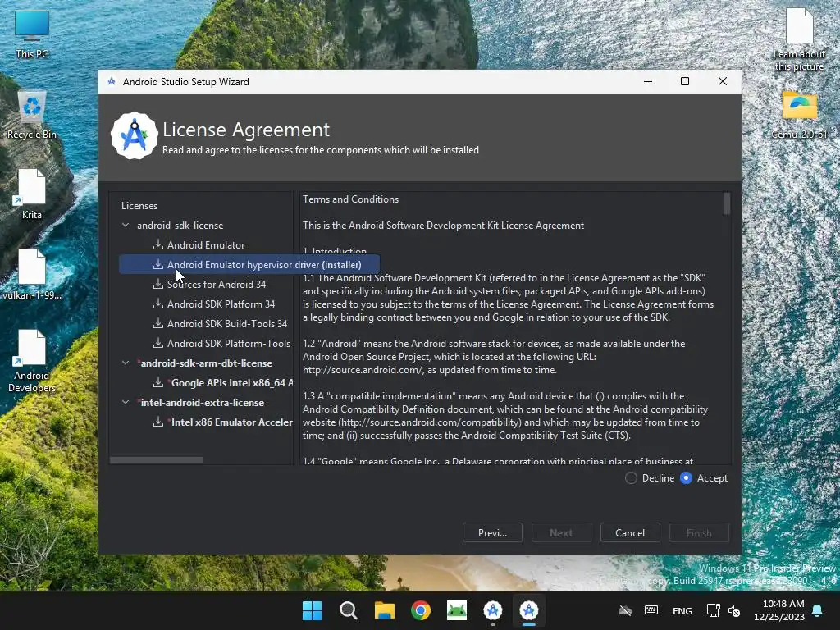Viewport: 840px width, 630px height.
Task: Click download icon beside Android SDK Platform 34
Action: [x=158, y=304]
